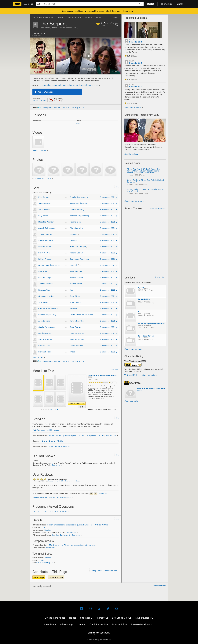This screenshot has width=198, height=644.
Task: Open the main Menu
Action: click(x=28, y=4)
